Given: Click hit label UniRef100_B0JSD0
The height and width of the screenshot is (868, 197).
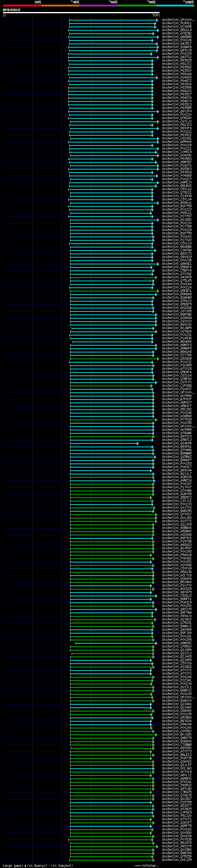Looking at the screenshot, I should [177, 735].
